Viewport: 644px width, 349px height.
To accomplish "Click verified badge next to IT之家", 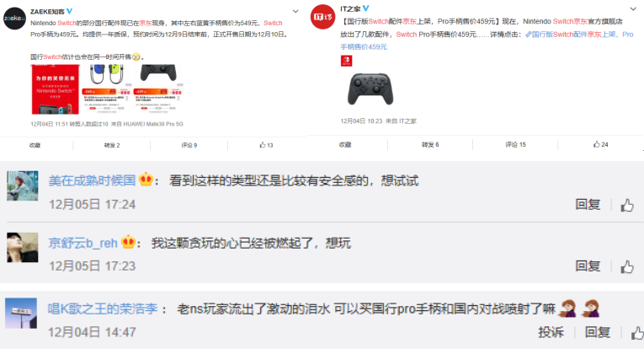I will (x=366, y=8).
